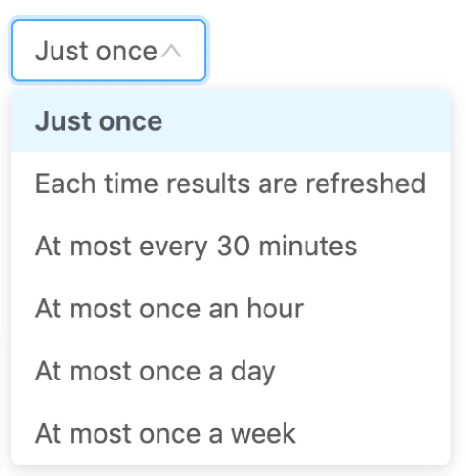Image resolution: width=466 pixels, height=476 pixels.
Task: Click the 'Just once' select box
Action: 109,51
